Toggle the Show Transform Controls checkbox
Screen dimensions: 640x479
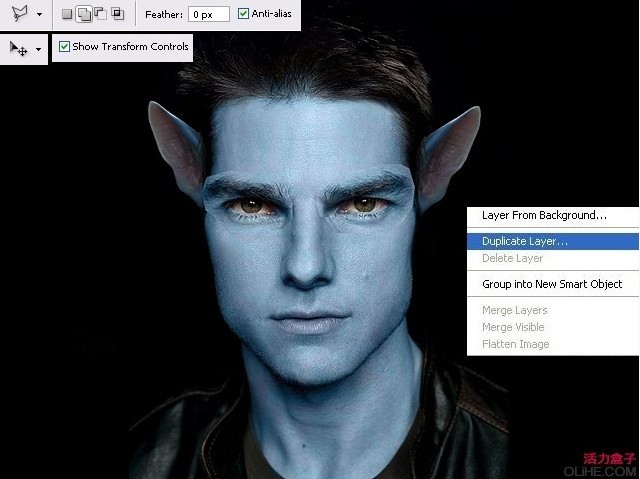click(x=64, y=47)
